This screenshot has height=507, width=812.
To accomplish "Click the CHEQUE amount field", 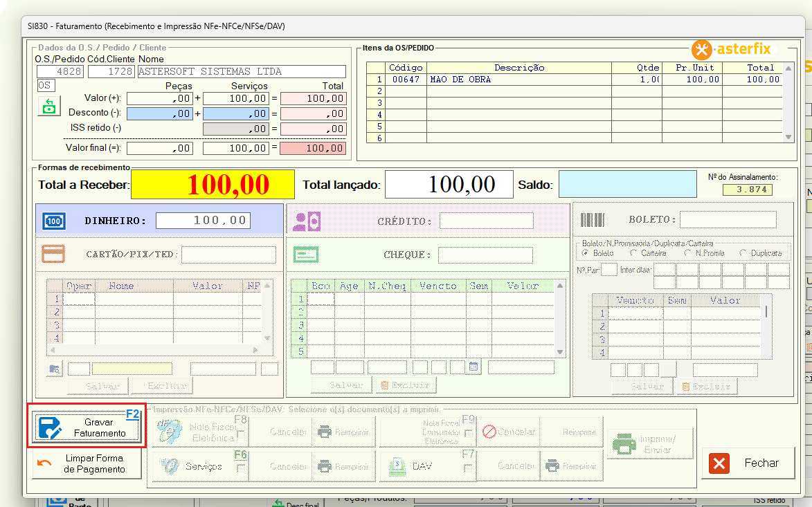I will click(485, 255).
